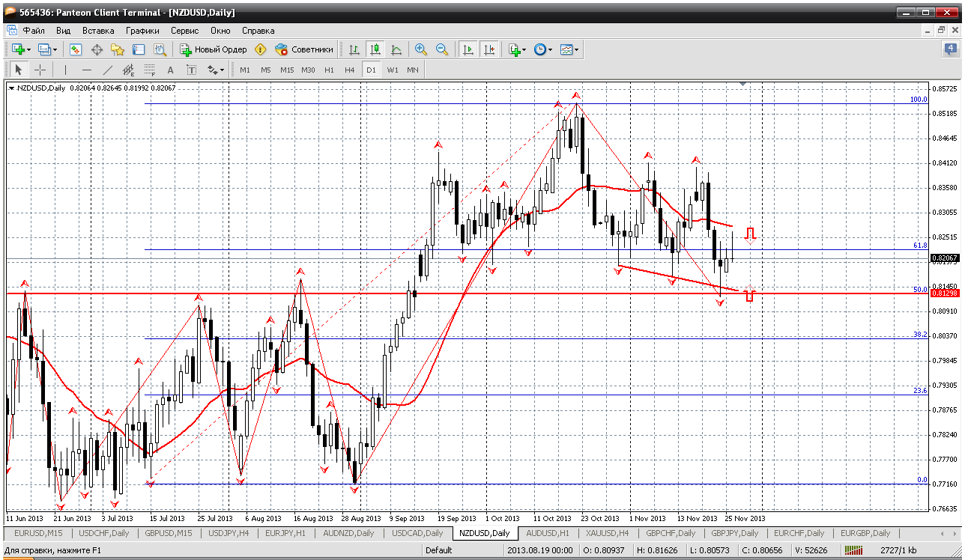
Task: Zoom in on the chart
Action: coord(421,49)
